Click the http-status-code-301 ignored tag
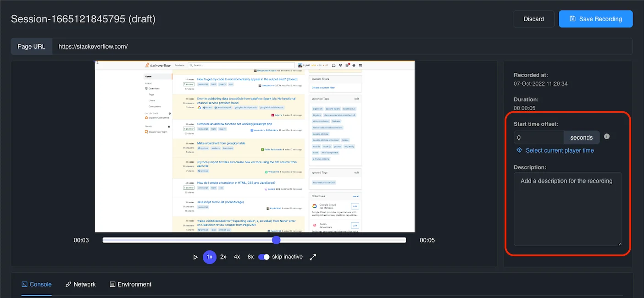The height and width of the screenshot is (298, 644). pos(324,182)
